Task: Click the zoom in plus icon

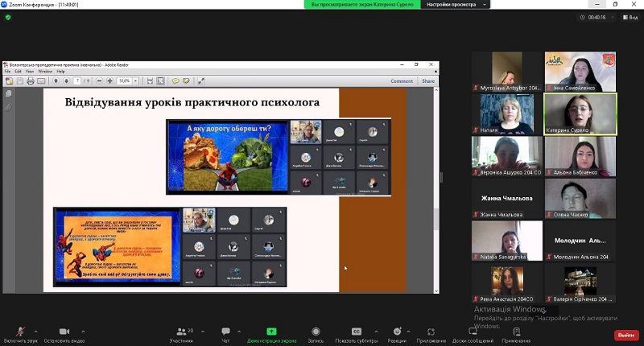Action: pos(111,81)
